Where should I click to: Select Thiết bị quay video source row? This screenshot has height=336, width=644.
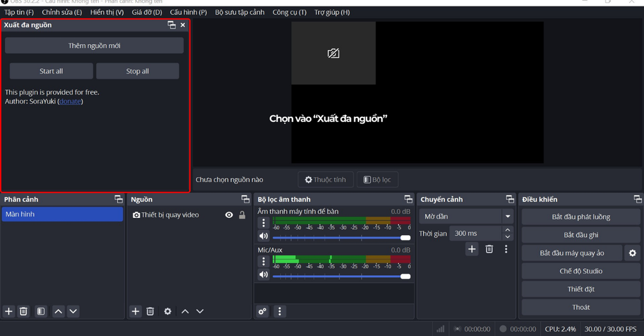(189, 215)
